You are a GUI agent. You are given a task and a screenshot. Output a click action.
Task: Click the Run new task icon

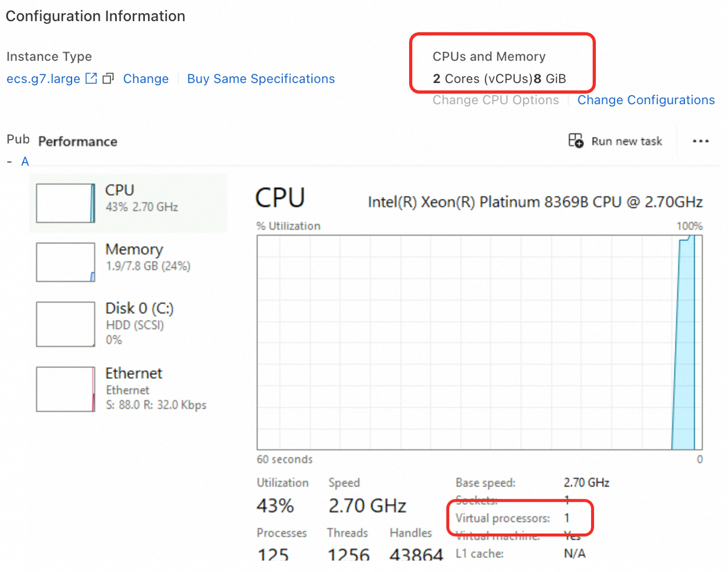[x=575, y=141]
